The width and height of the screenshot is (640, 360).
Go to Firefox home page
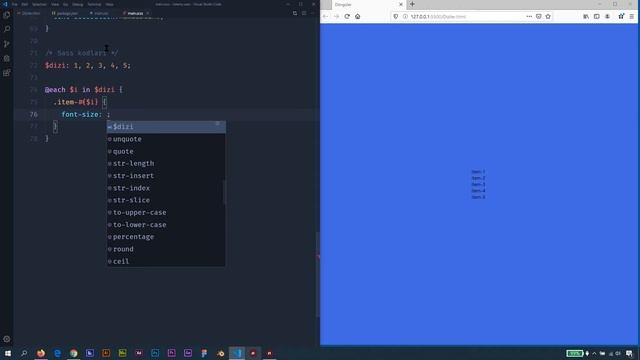click(x=358, y=16)
